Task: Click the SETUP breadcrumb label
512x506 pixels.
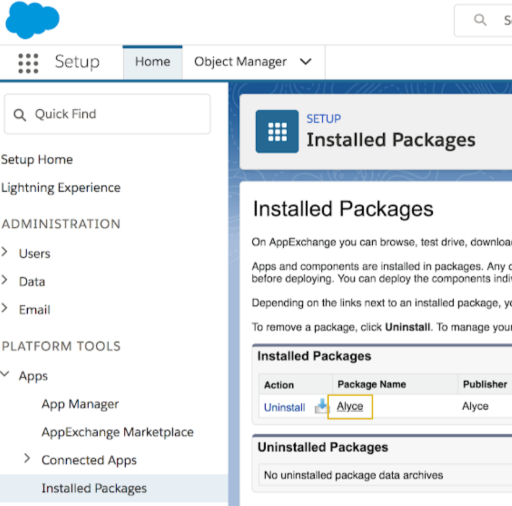Action: [324, 119]
